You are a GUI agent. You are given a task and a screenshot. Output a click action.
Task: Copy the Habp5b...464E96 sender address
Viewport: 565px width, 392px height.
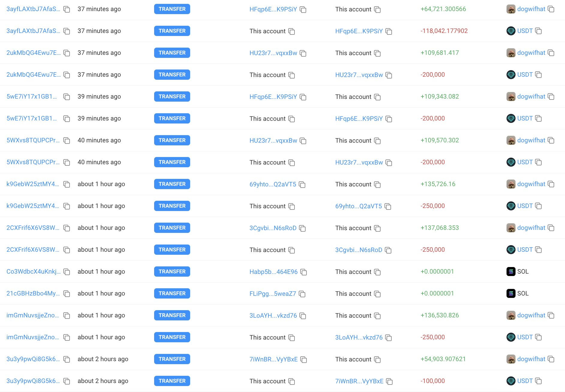click(x=304, y=272)
